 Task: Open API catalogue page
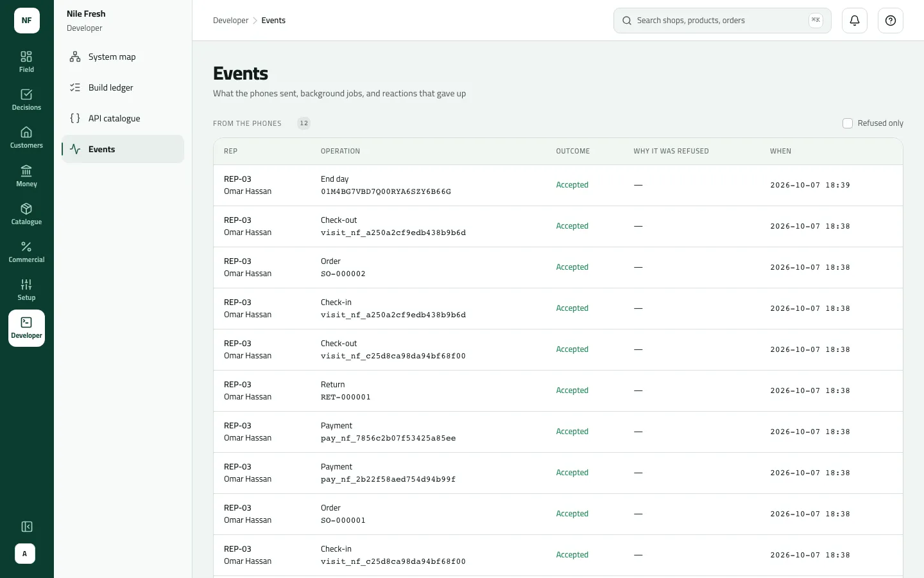123,118
